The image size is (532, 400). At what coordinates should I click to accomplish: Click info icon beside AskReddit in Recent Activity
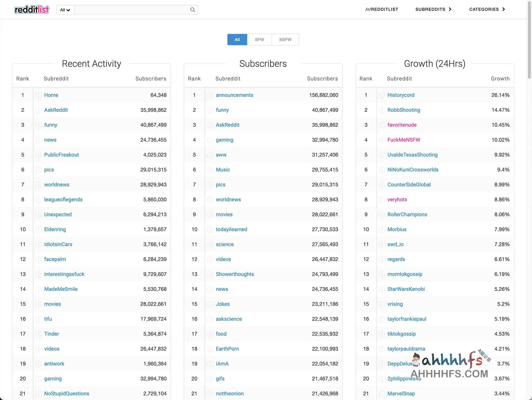point(38,110)
